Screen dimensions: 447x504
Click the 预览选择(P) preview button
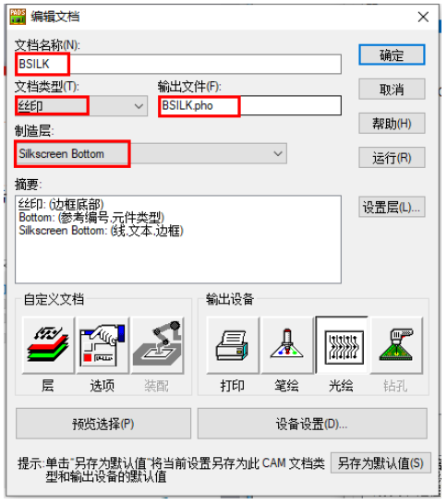[x=103, y=424]
